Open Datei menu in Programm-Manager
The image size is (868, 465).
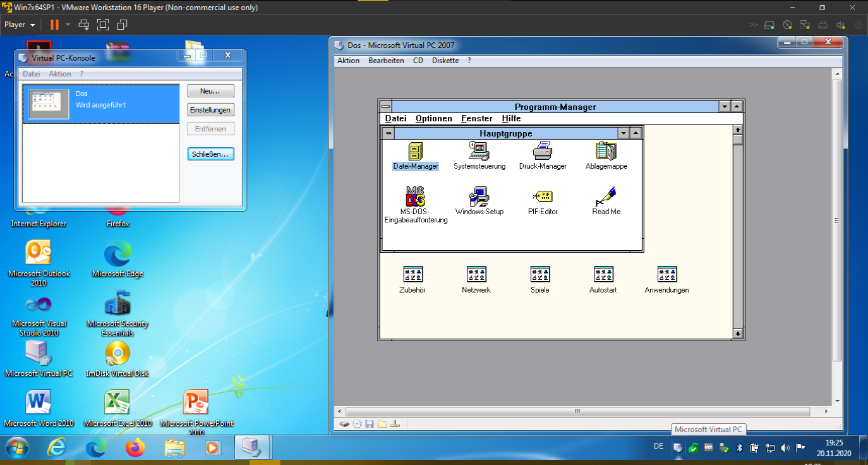396,118
